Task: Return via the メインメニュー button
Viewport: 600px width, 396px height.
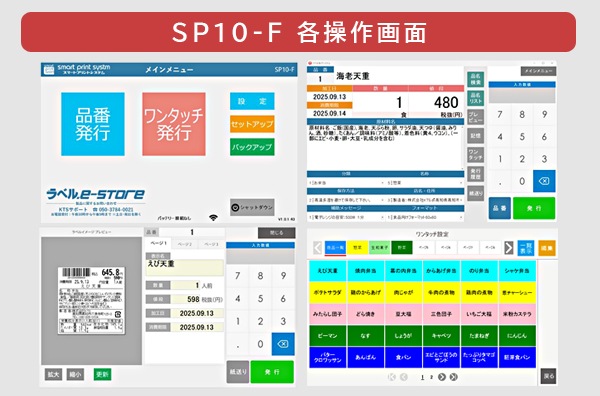Action: coord(538,71)
